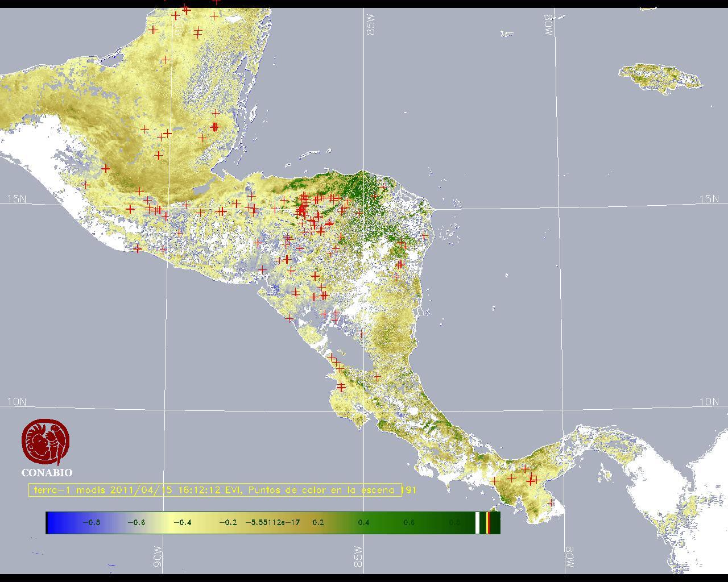Click the 85W longitude label at the top
The width and height of the screenshot is (728, 582).
pos(371,26)
